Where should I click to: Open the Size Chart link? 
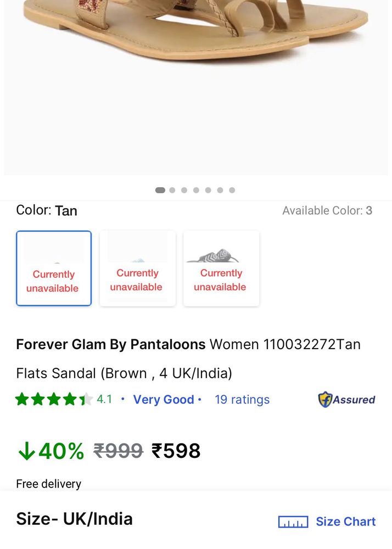(x=345, y=522)
